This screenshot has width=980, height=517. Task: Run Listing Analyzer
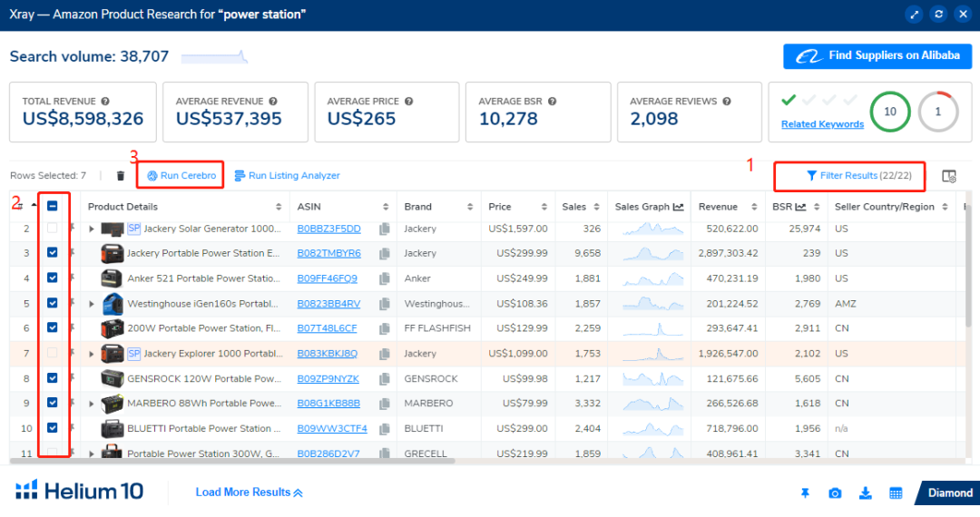pos(287,176)
